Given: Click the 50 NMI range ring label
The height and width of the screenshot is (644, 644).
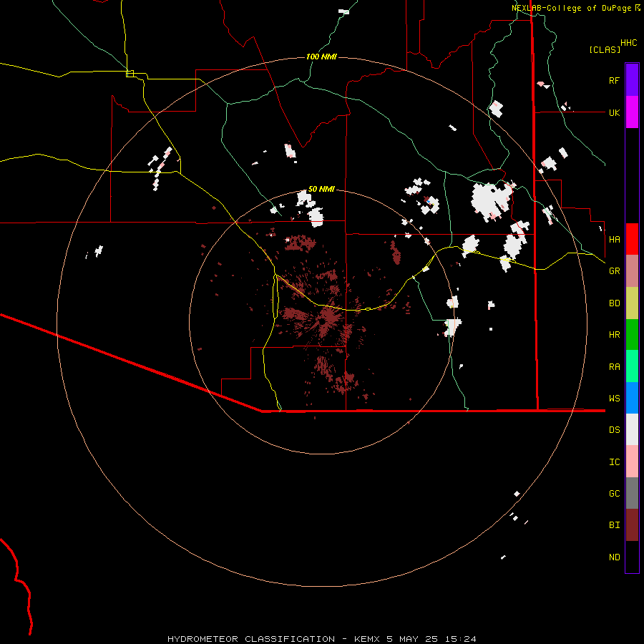Looking at the screenshot, I should 321,189.
